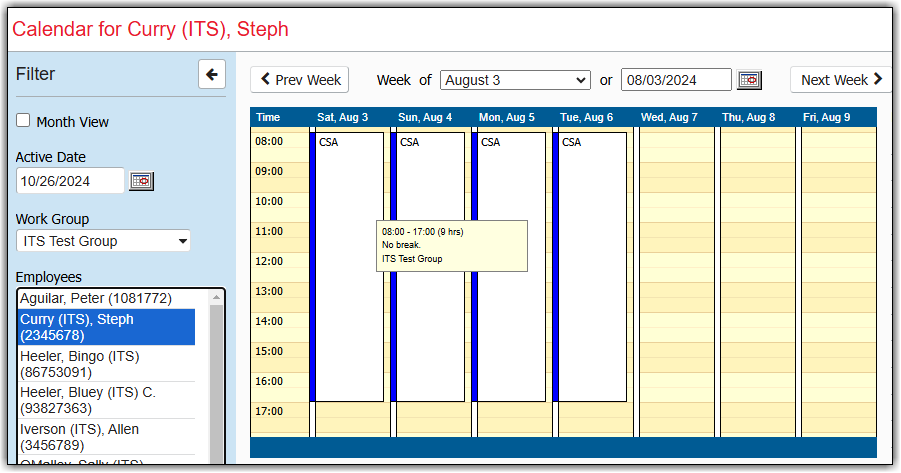Viewport: 901px width, 473px height.
Task: Click the Wed, Aug 7 column header
Action: (669, 117)
